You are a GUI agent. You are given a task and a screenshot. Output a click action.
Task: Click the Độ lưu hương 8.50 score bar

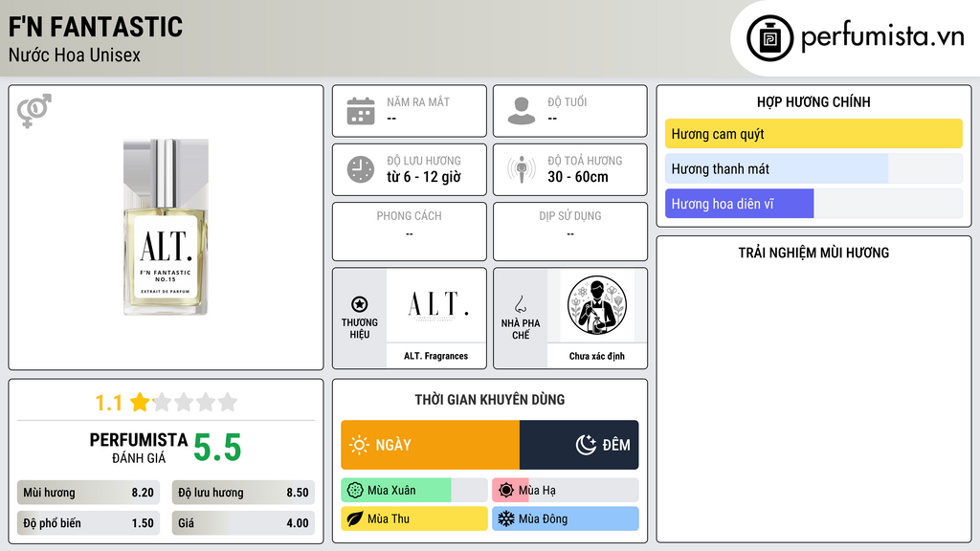[x=243, y=493]
